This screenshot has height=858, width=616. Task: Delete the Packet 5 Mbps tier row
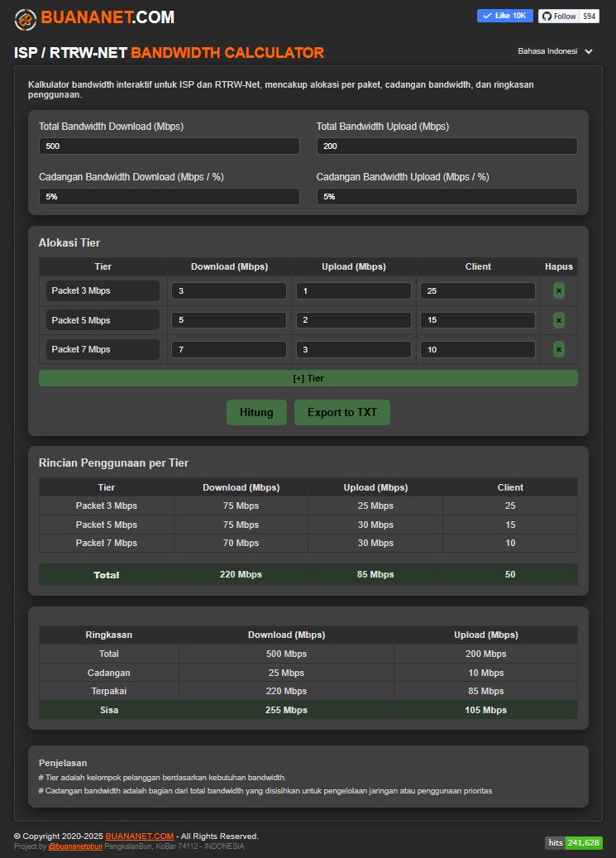point(559,320)
